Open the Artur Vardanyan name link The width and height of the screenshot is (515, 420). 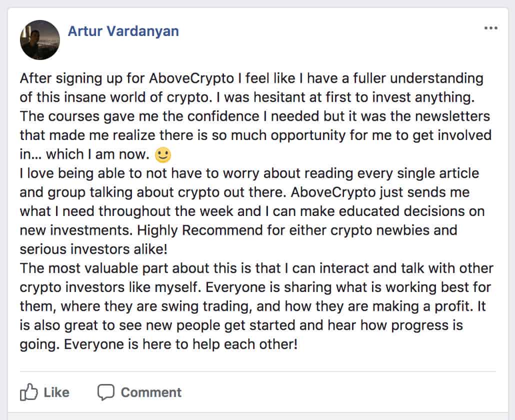click(x=123, y=31)
